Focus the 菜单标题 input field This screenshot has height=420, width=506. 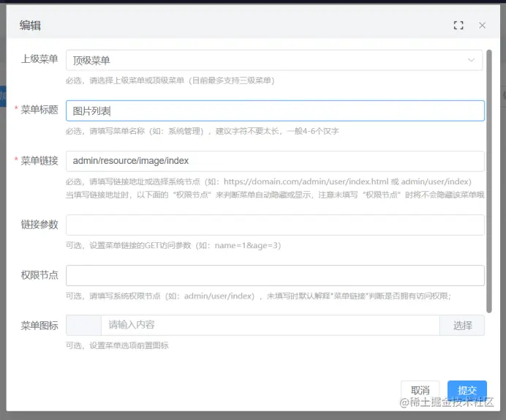[275, 110]
